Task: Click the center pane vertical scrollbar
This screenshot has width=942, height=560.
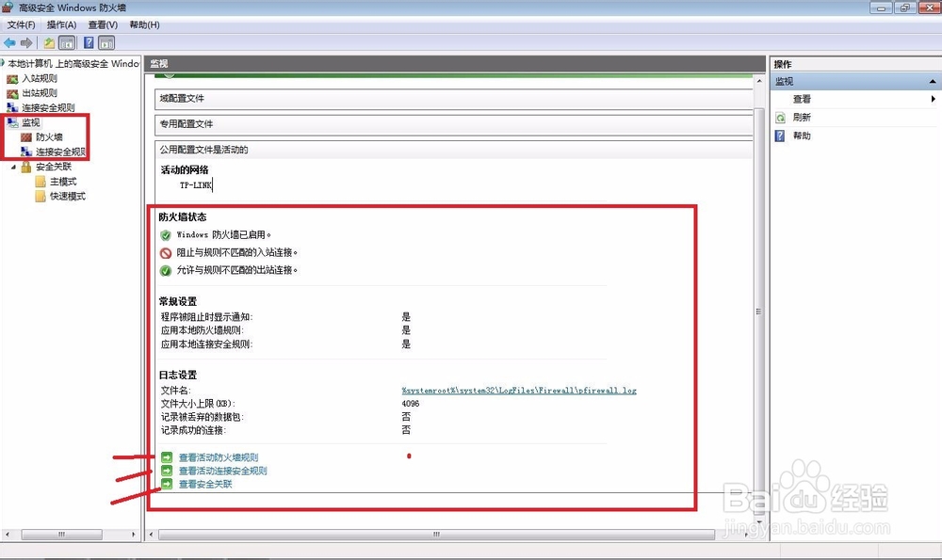Action: 758,312
